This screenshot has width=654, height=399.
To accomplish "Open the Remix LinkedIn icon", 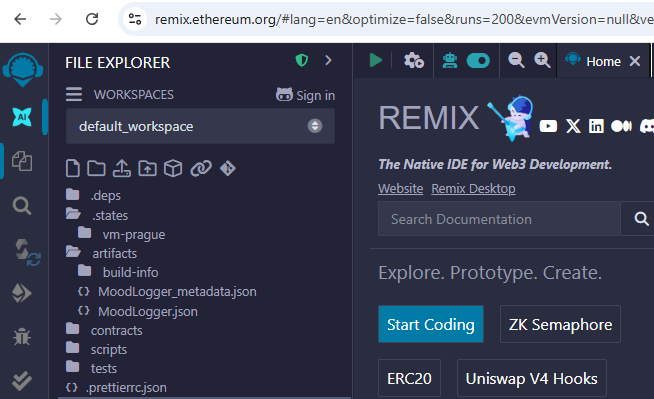I will click(596, 126).
